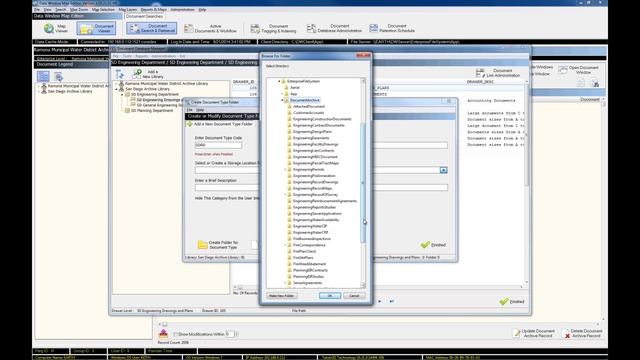Click second Document Legend toolbar icon
The width and height of the screenshot is (640, 360).
58,77
